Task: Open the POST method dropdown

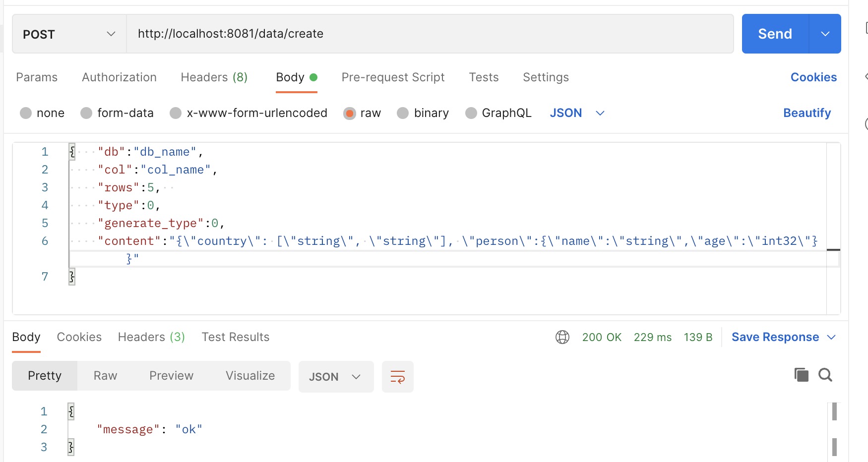Action: [x=69, y=34]
